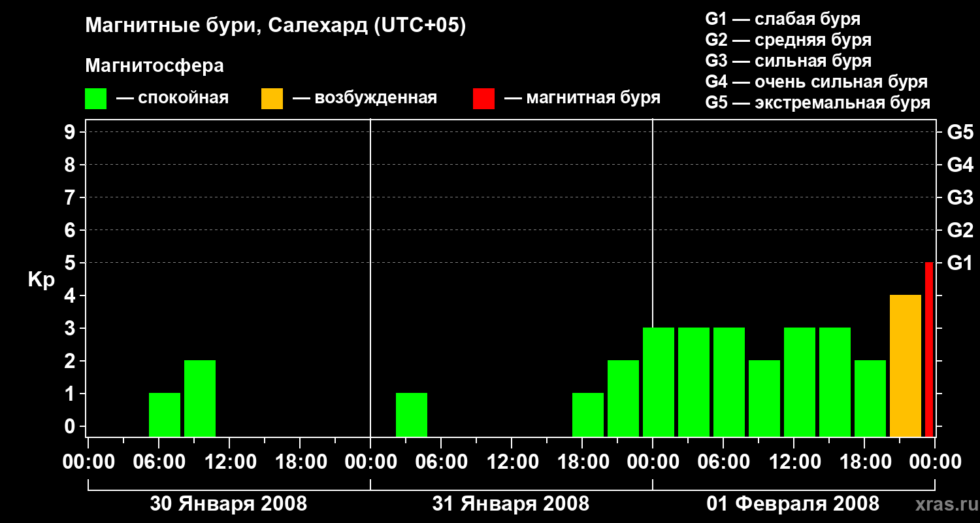Click the '— магнитная буря' legend label
This screenshot has height=523, width=980.
click(582, 99)
